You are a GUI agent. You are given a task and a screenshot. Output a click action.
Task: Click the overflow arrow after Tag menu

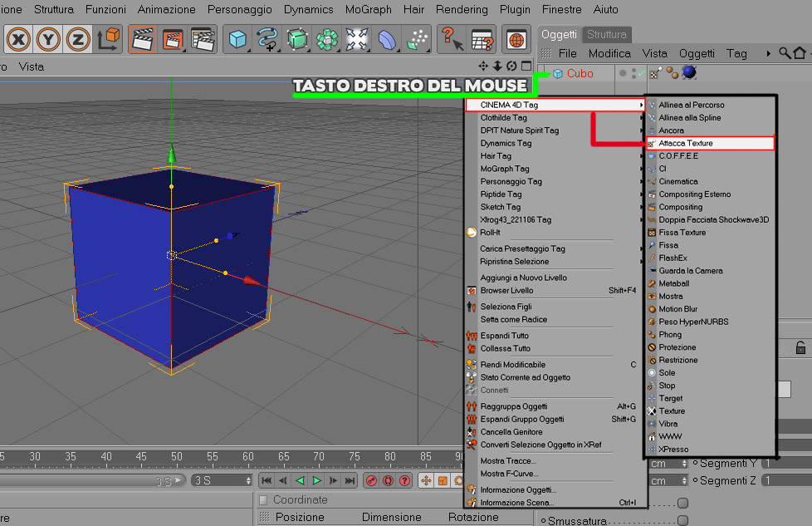pos(768,53)
